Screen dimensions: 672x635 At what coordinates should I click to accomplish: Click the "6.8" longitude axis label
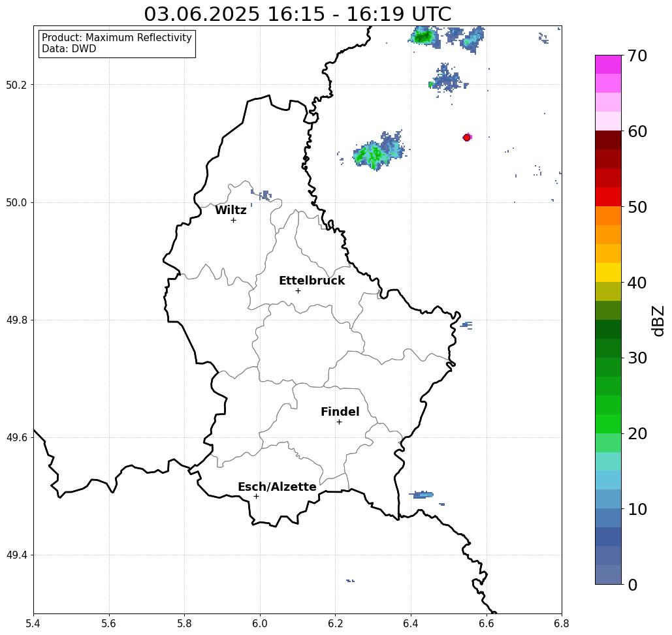click(562, 623)
